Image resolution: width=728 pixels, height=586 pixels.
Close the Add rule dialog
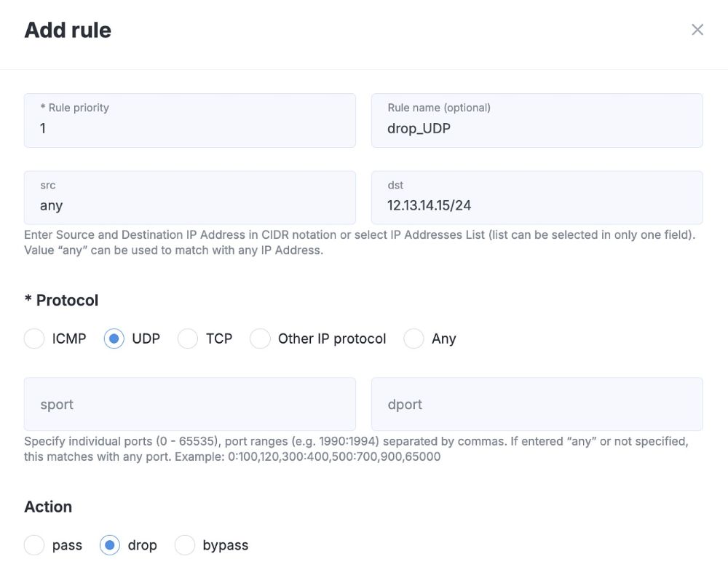coord(697,30)
